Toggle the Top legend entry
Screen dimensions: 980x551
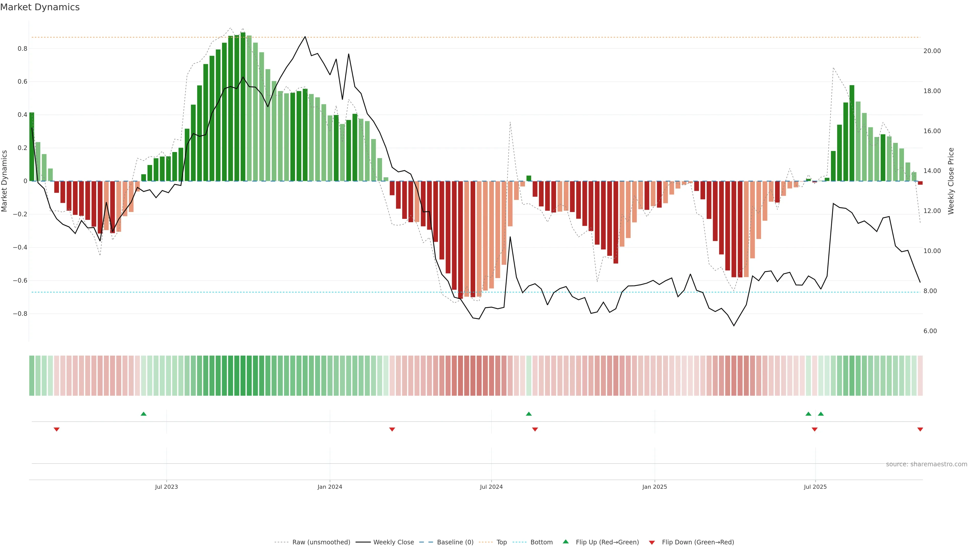pyautogui.click(x=501, y=542)
